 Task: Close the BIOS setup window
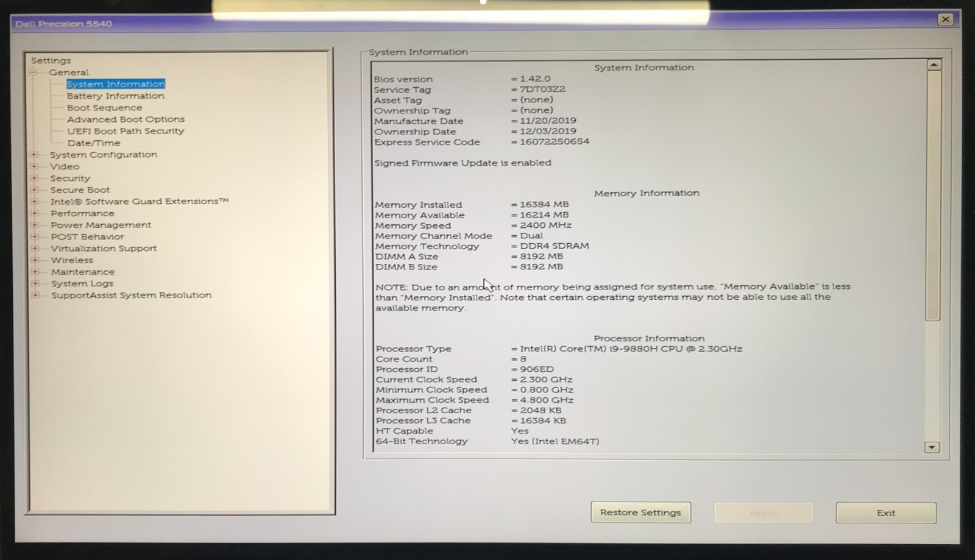[x=945, y=19]
